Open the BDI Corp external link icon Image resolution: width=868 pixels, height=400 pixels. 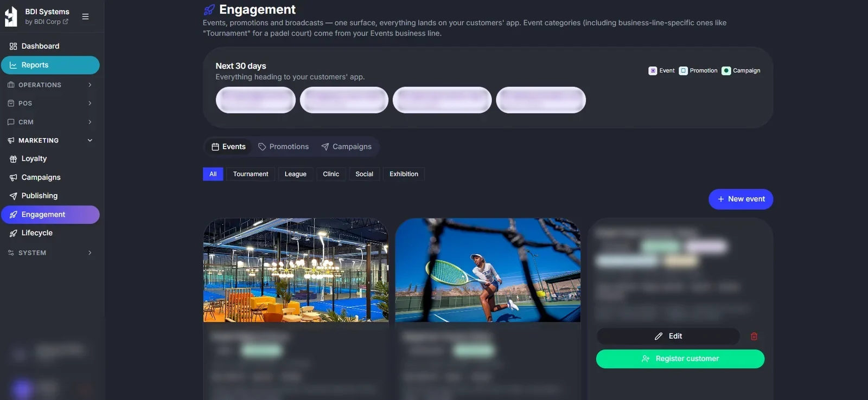66,22
